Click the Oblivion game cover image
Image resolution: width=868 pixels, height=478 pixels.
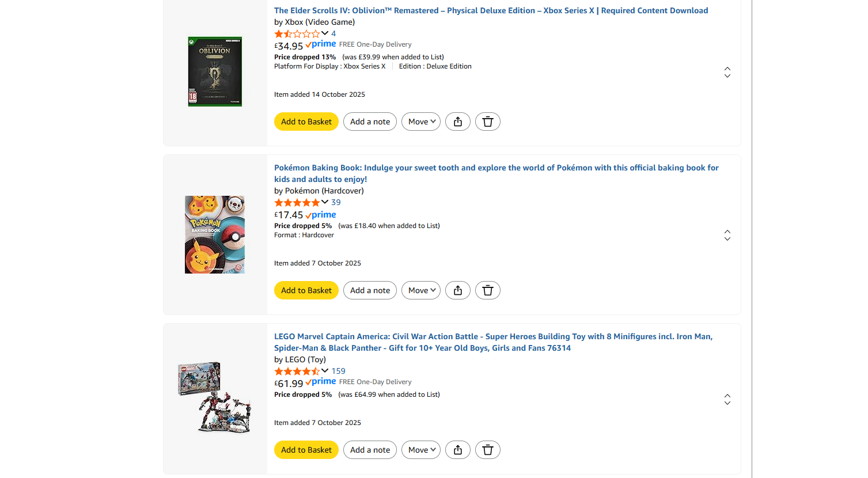tap(215, 71)
